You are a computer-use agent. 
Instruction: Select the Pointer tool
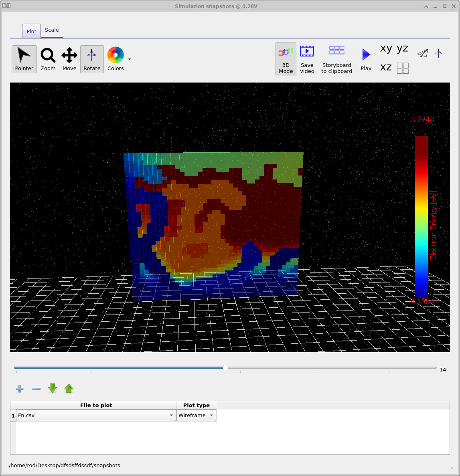pos(24,59)
